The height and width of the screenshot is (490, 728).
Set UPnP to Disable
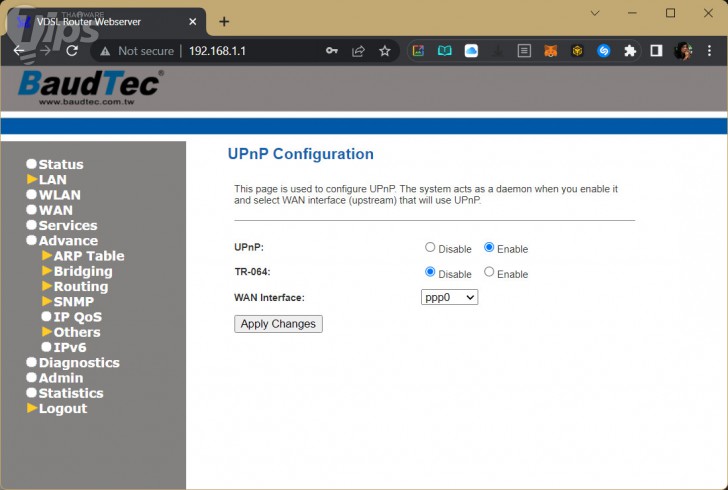pos(430,247)
